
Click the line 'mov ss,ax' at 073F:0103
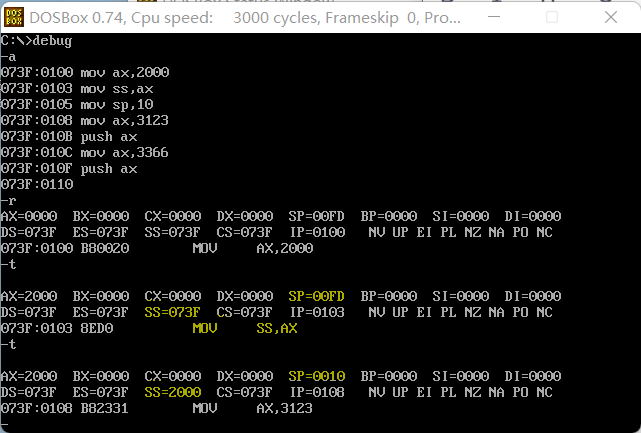[x=77, y=88]
